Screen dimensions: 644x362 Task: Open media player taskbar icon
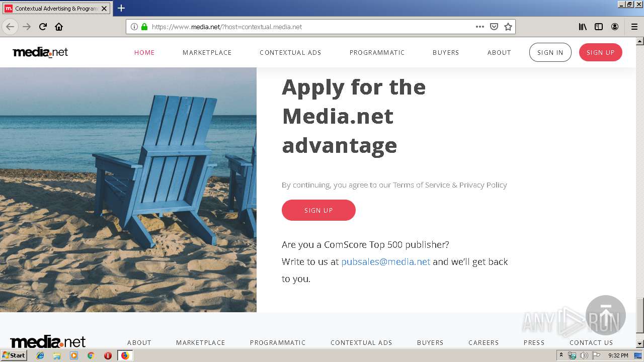tap(74, 355)
